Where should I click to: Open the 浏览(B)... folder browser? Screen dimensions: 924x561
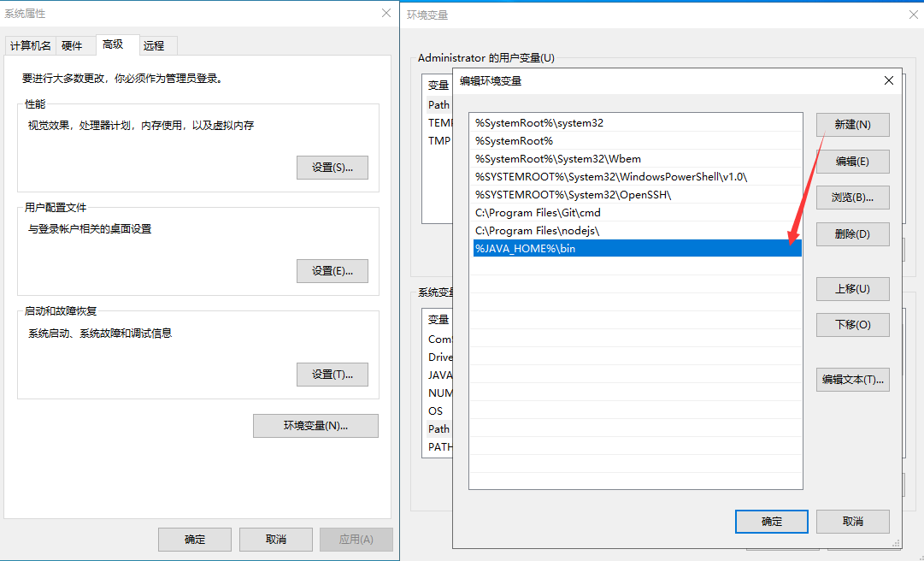click(852, 198)
